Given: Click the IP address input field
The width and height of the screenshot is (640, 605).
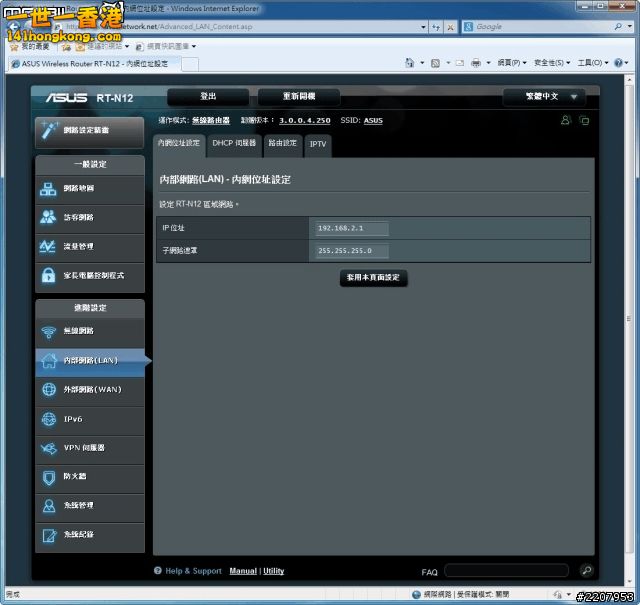Looking at the screenshot, I should coord(352,228).
